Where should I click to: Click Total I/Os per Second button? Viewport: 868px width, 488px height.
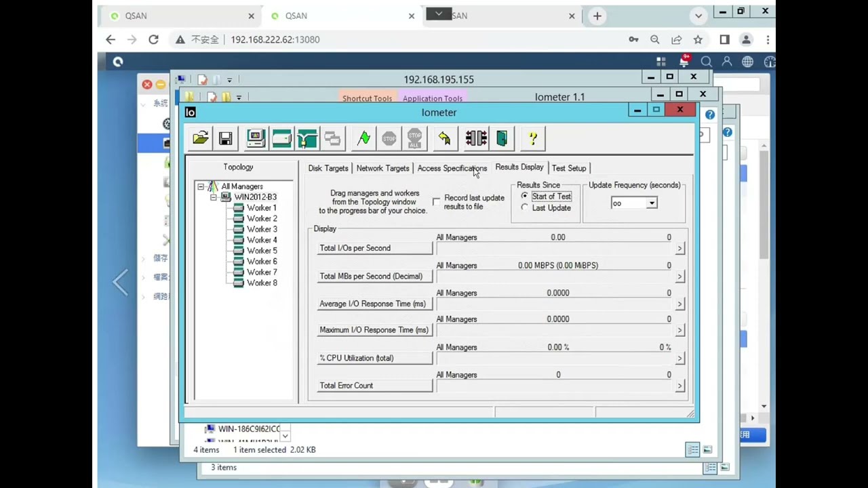tap(374, 248)
